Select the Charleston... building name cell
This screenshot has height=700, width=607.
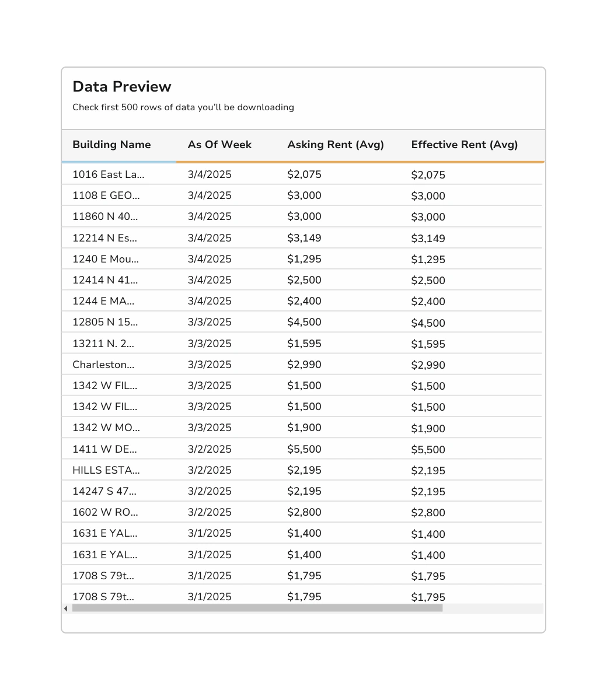(x=103, y=365)
